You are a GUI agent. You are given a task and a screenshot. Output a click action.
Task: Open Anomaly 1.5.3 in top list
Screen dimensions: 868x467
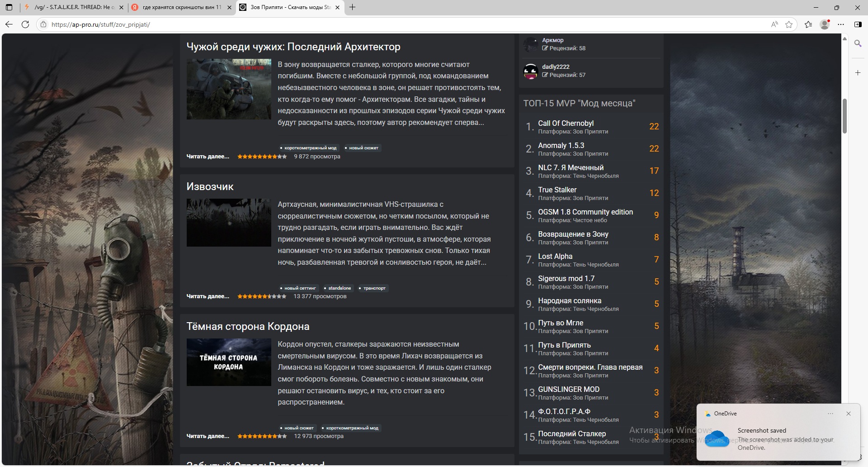561,145
